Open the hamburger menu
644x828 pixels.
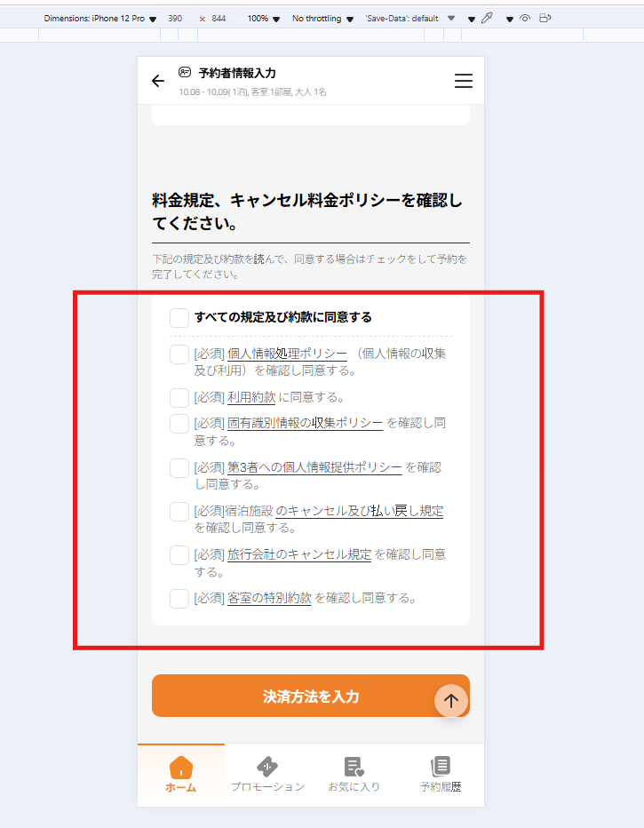tap(464, 81)
